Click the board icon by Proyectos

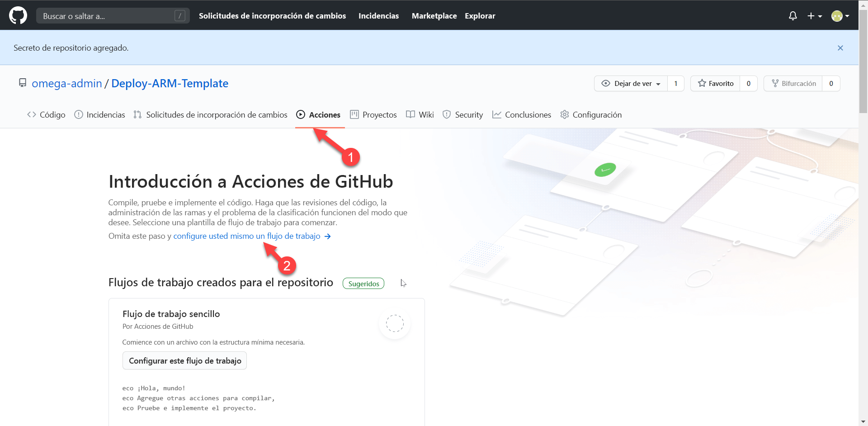point(354,114)
